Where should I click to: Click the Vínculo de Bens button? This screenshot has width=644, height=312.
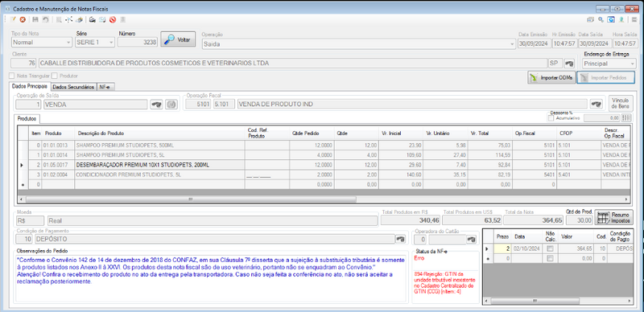point(621,104)
